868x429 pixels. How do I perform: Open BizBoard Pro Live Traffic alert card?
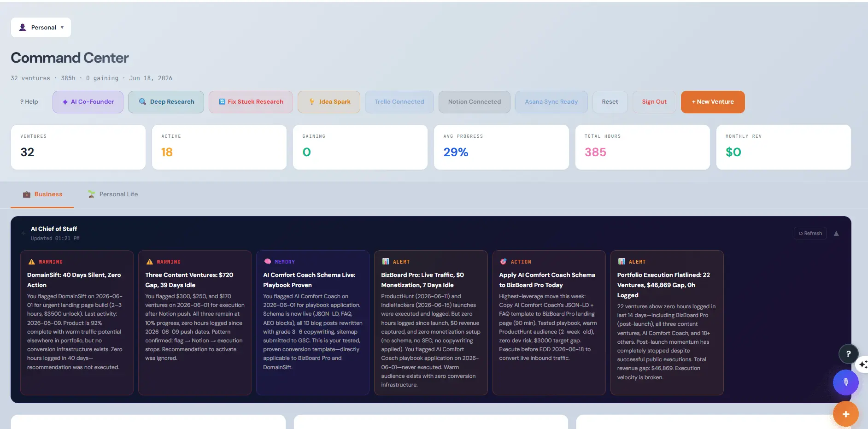pos(431,323)
